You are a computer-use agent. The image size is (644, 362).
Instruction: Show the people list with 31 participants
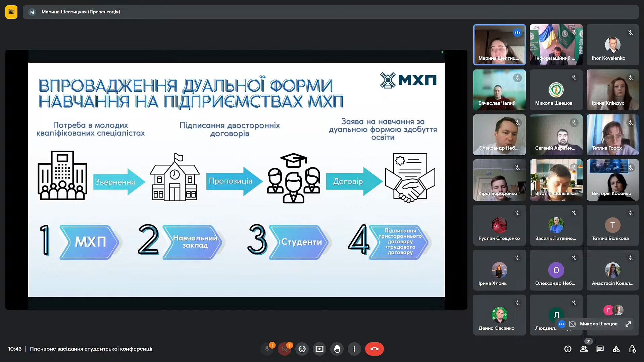584,349
